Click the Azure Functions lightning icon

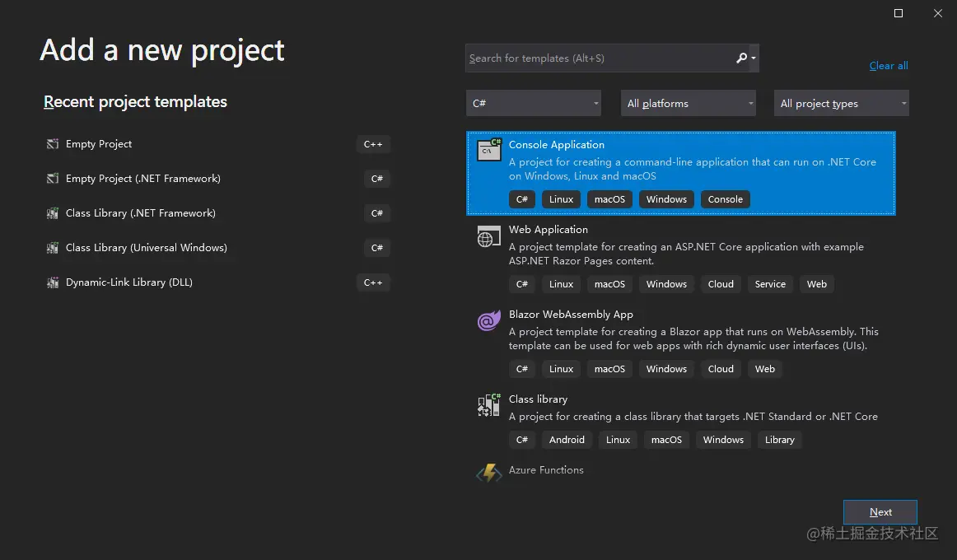(x=488, y=473)
